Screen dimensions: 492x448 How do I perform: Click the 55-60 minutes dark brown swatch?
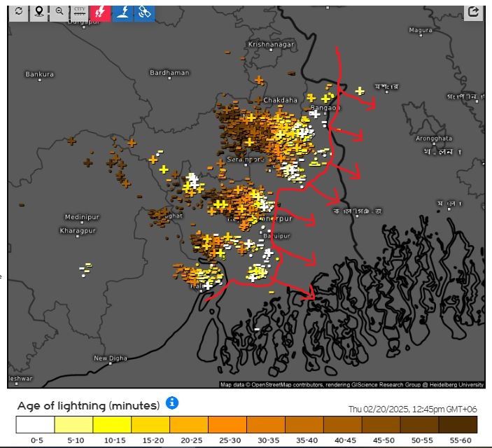tap(458, 424)
